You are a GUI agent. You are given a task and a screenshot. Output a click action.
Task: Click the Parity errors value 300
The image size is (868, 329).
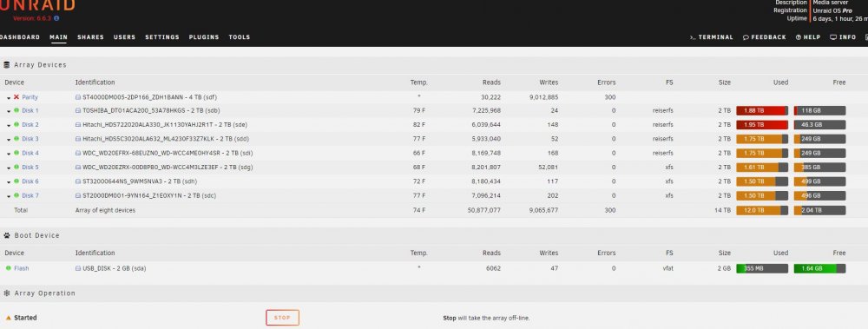click(x=610, y=97)
